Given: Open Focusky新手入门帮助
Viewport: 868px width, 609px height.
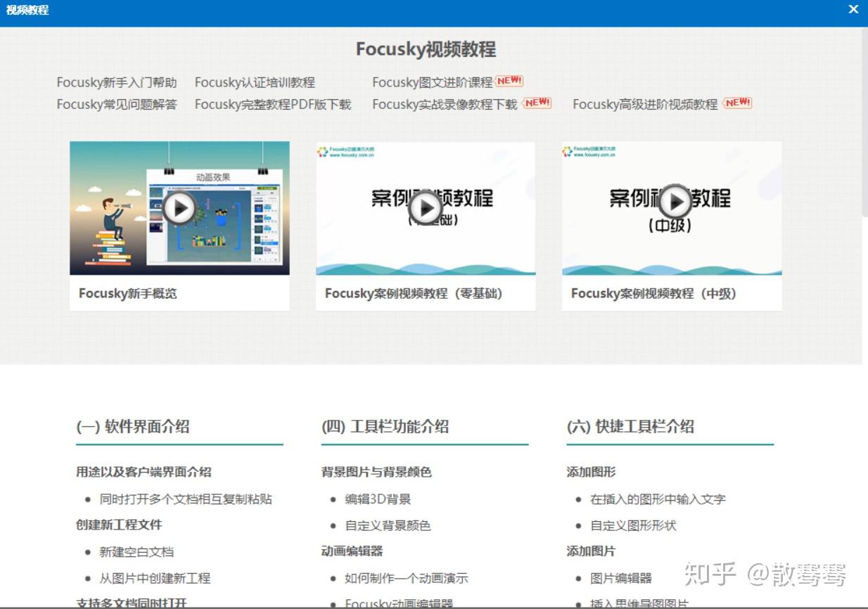Looking at the screenshot, I should coord(117,82).
